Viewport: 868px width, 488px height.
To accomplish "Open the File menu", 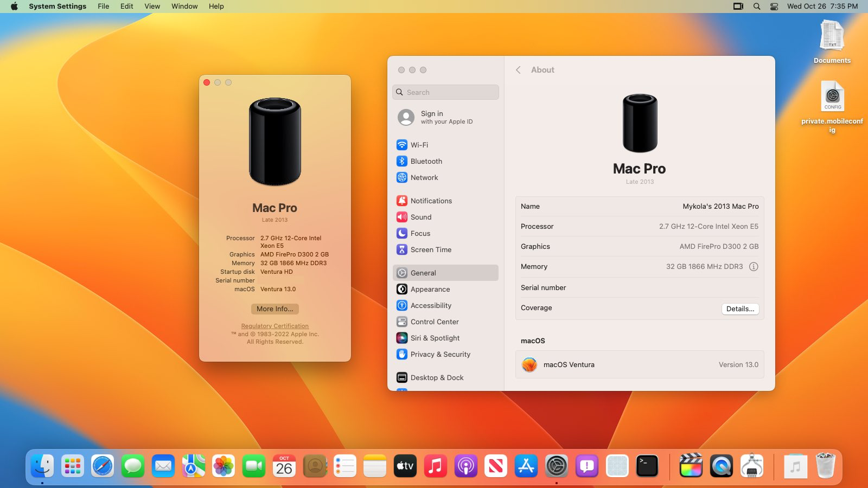I will (x=103, y=7).
